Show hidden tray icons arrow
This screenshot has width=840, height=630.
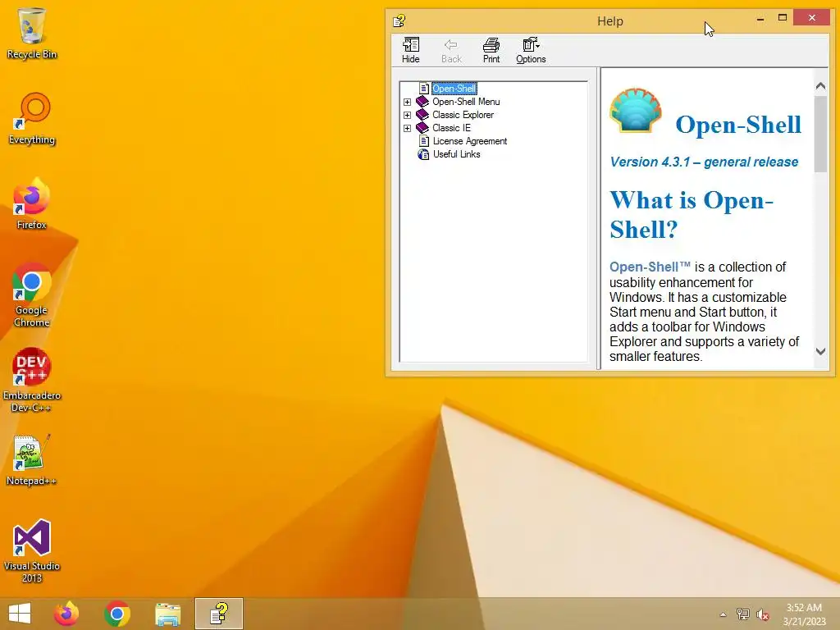(723, 614)
